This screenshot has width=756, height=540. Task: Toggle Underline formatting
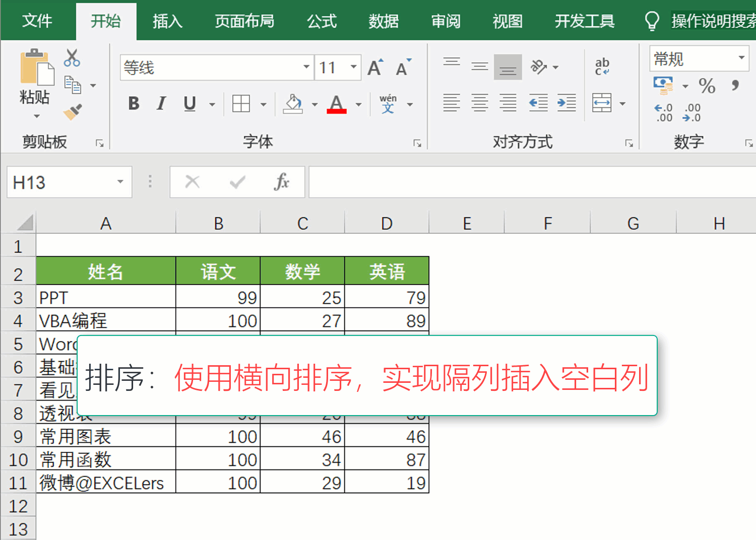click(x=190, y=104)
